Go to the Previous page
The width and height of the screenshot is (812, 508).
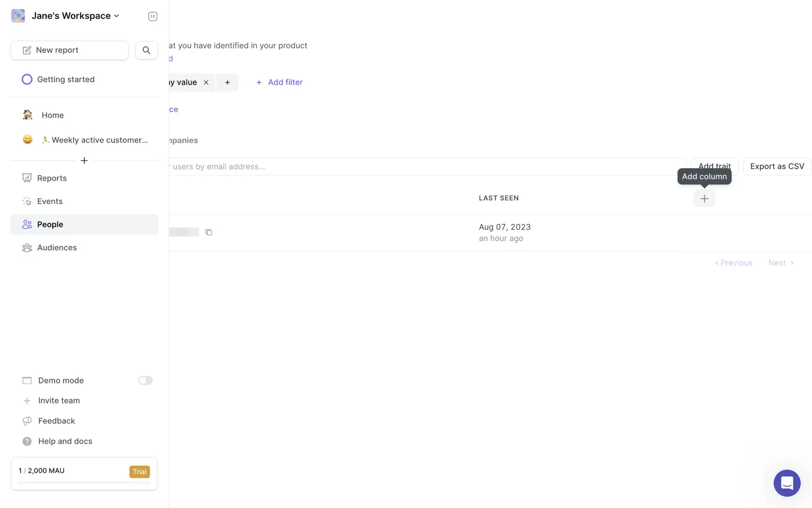click(734, 263)
